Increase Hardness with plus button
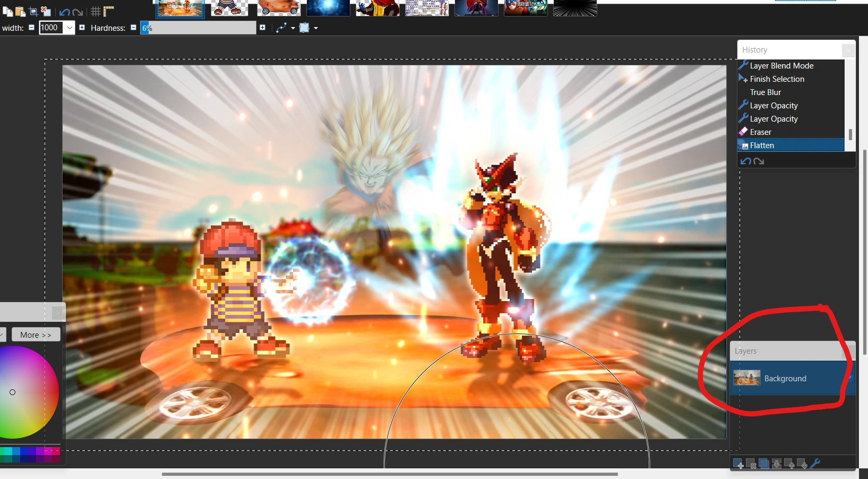The image size is (868, 479). [262, 28]
